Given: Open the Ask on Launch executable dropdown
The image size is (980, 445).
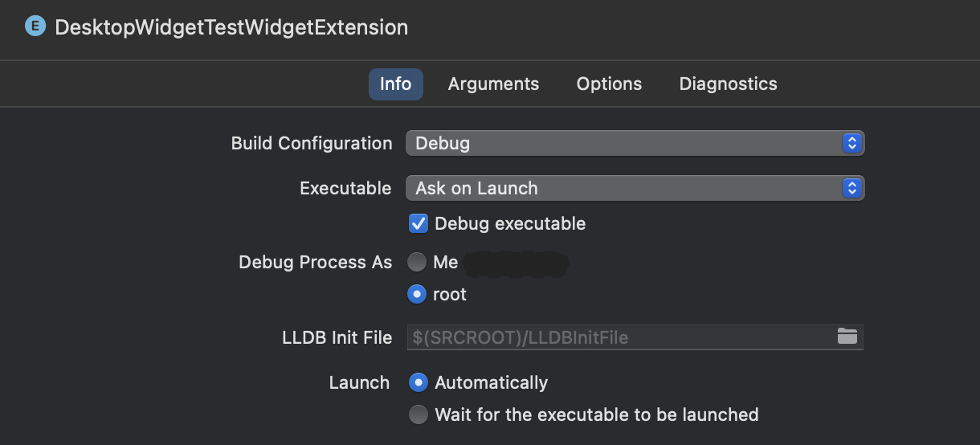Looking at the screenshot, I should 635,188.
